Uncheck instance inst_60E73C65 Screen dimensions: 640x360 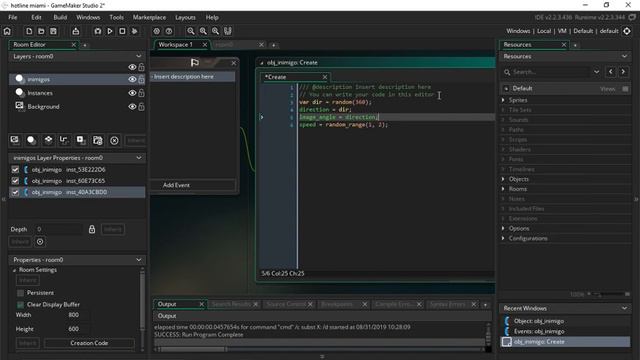click(x=15, y=181)
